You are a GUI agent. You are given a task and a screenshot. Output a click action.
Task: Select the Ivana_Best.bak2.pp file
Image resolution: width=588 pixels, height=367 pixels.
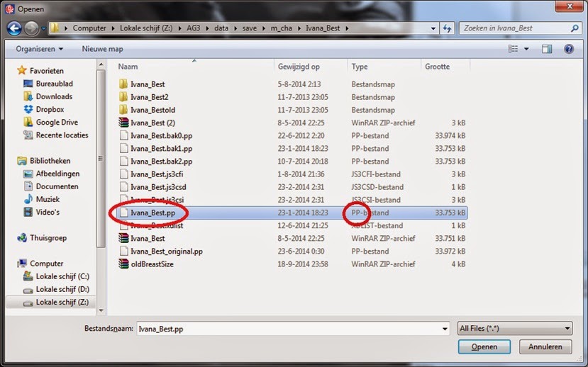[x=161, y=162]
